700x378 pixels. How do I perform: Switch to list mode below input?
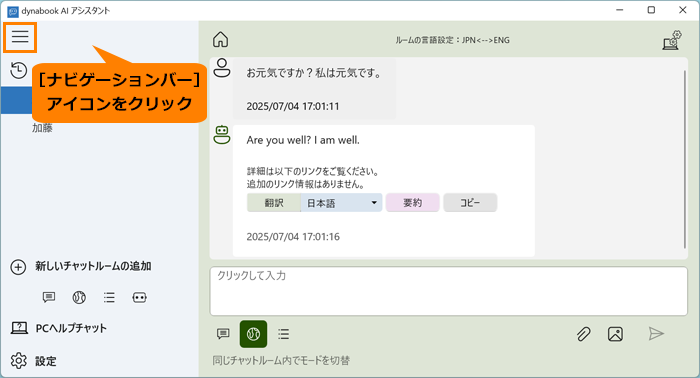click(283, 334)
